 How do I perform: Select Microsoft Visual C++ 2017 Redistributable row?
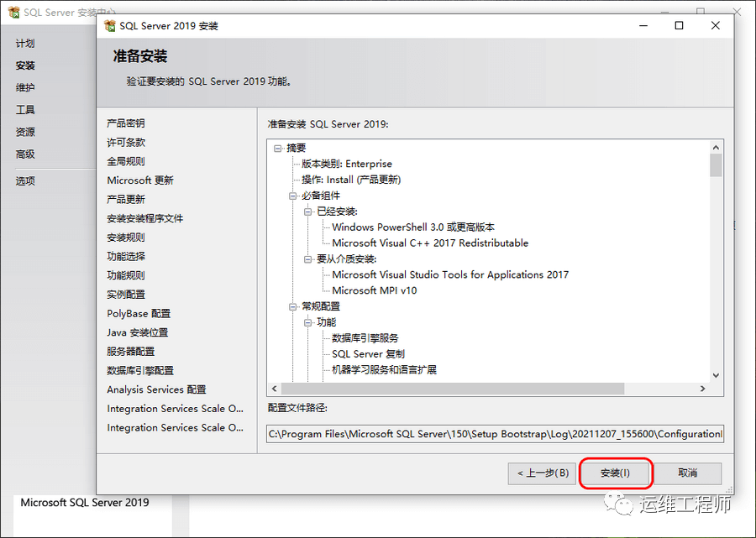click(430, 243)
